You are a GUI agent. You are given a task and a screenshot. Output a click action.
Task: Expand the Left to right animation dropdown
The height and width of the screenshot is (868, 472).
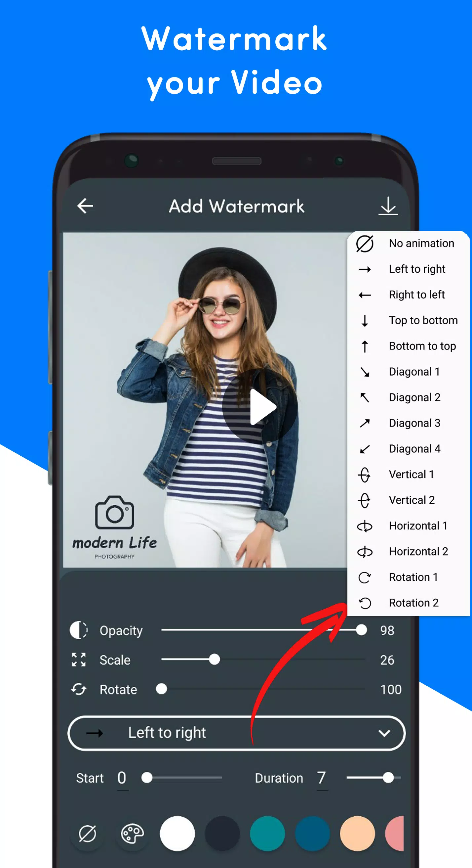point(236,733)
